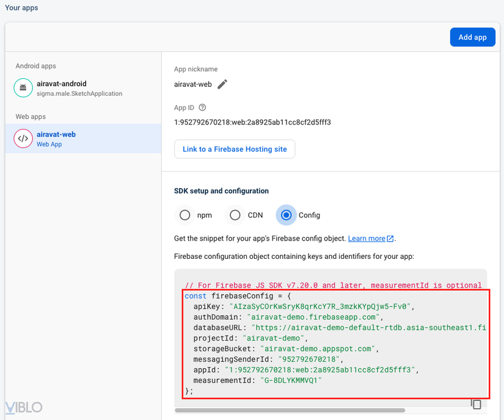Select the npm radio option
The image size is (504, 420).
[x=184, y=215]
